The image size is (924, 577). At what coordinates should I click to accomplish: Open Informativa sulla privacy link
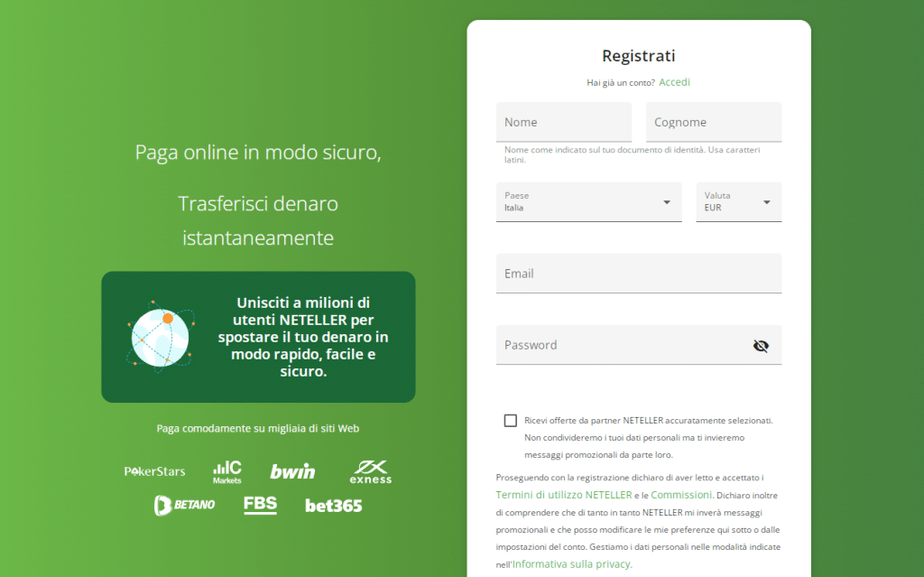coord(572,564)
